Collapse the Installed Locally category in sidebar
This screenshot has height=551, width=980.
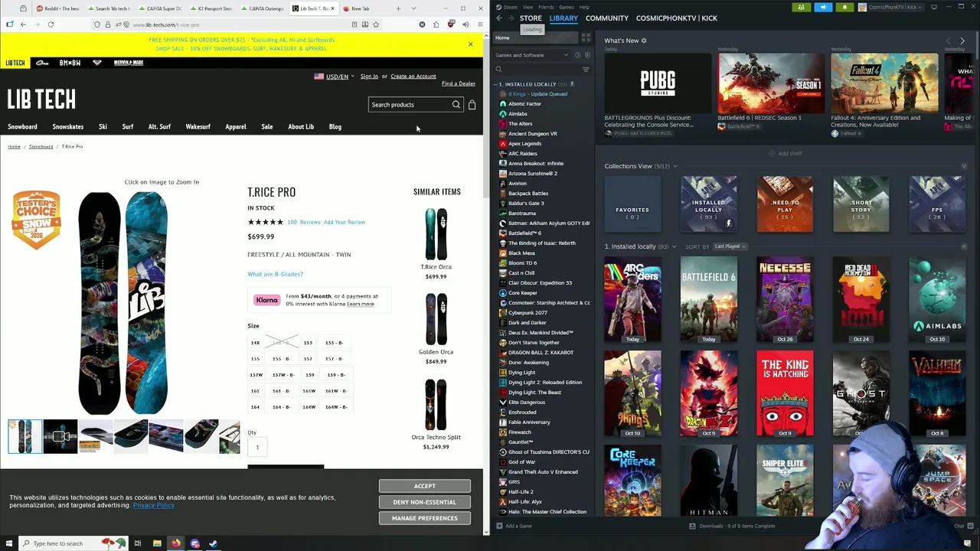497,84
